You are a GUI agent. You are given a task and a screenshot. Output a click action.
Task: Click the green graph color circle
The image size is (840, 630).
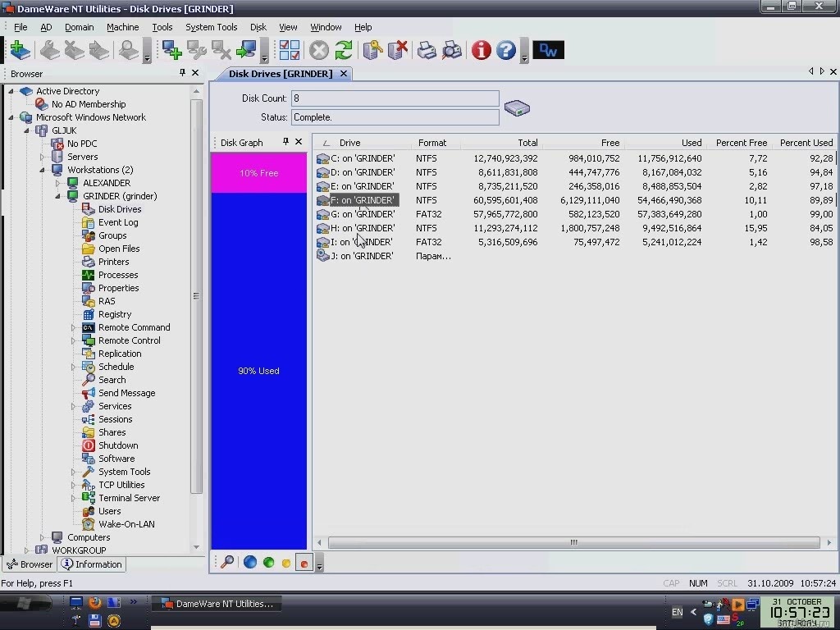(x=268, y=563)
